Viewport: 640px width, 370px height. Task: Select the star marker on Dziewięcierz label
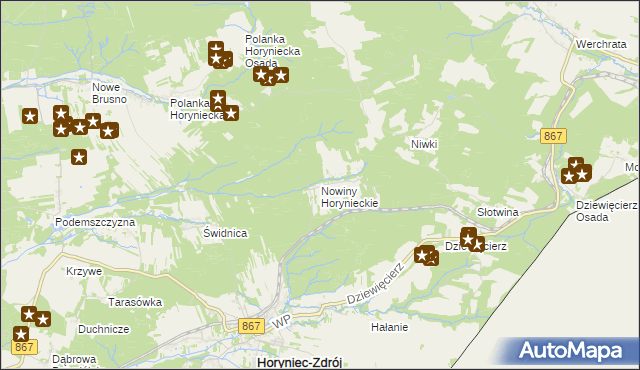tap(472, 239)
